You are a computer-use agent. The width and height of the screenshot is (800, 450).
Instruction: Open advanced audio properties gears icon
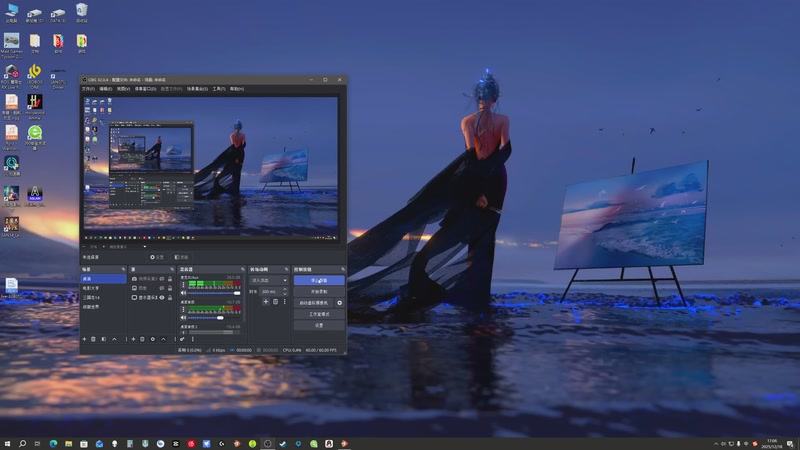(182, 339)
